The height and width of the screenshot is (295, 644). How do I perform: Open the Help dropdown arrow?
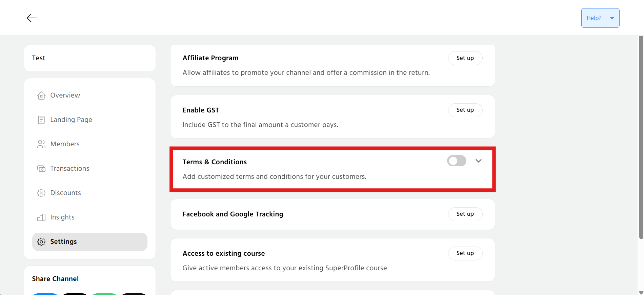click(612, 18)
